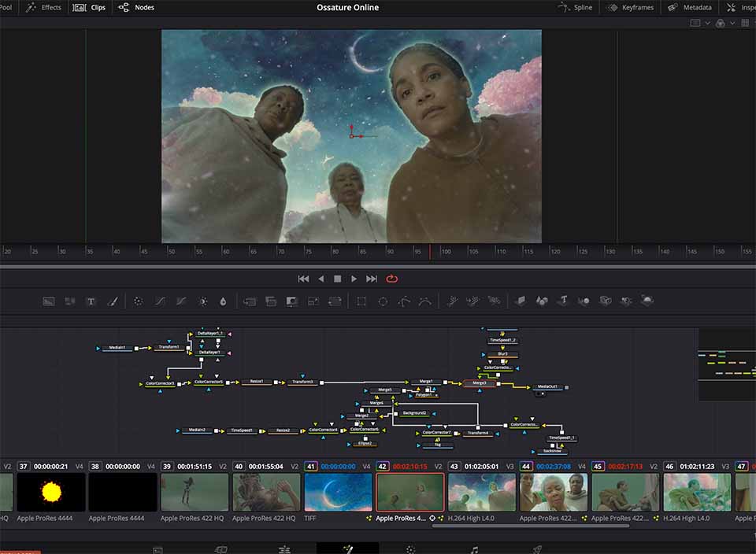
Task: Add a Rectangle mask tool
Action: pos(361,301)
